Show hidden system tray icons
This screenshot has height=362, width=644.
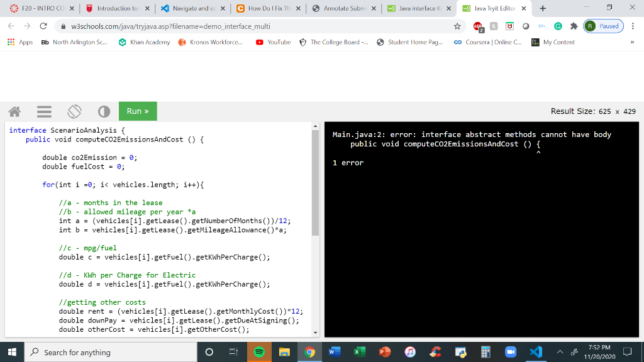560,352
